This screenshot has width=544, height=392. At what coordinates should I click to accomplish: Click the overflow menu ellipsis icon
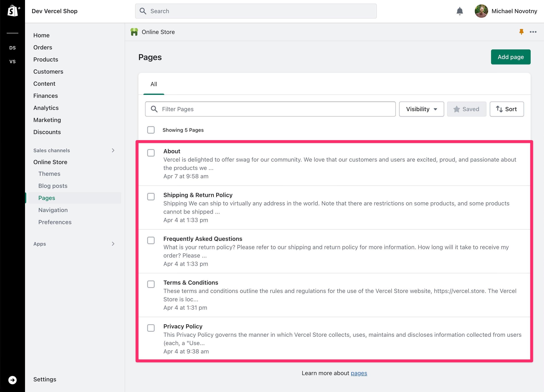tap(533, 32)
